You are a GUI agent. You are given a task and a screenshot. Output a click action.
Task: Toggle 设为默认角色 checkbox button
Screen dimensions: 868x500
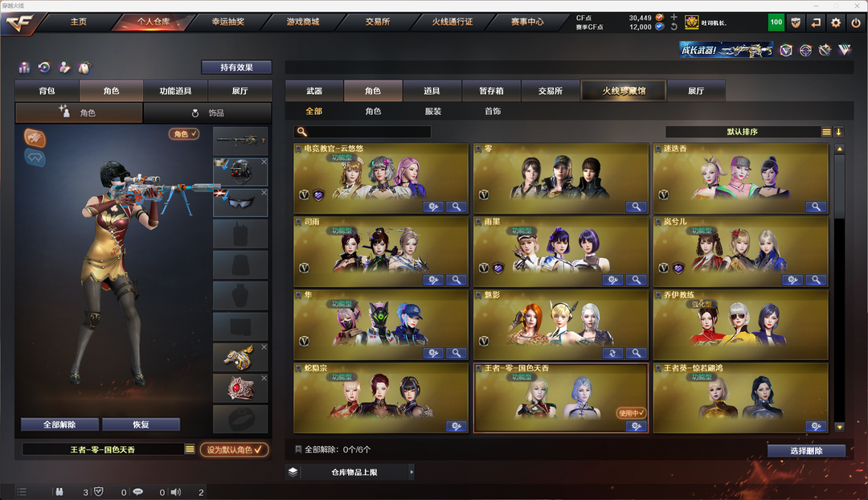[x=234, y=449]
